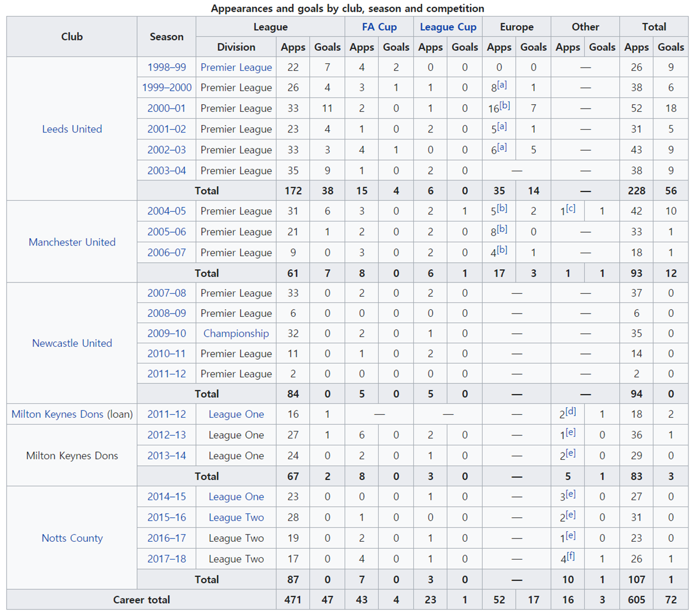Click footnote [f] in the 2017–18 row

[x=570, y=556]
